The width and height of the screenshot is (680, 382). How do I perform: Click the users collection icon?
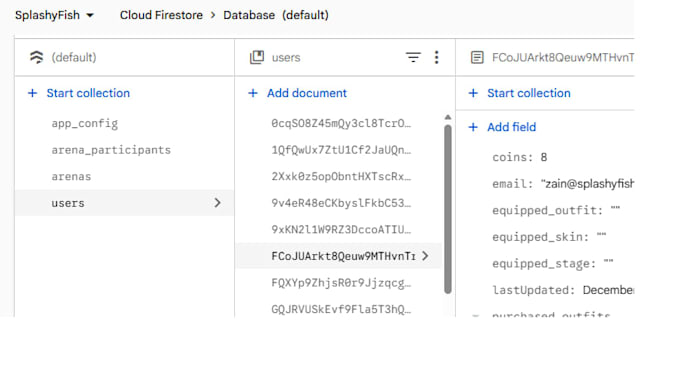(x=257, y=57)
